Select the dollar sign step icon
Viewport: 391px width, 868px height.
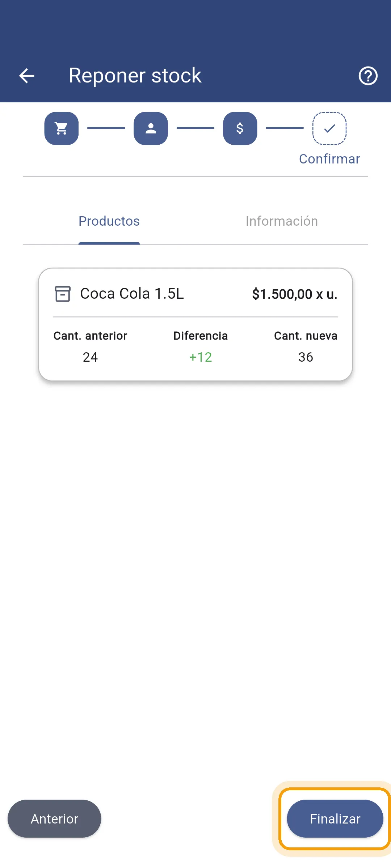(x=240, y=128)
